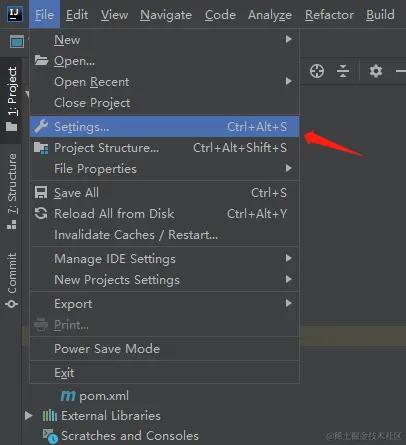Click the locate/select opened file crosshair icon

click(x=317, y=71)
